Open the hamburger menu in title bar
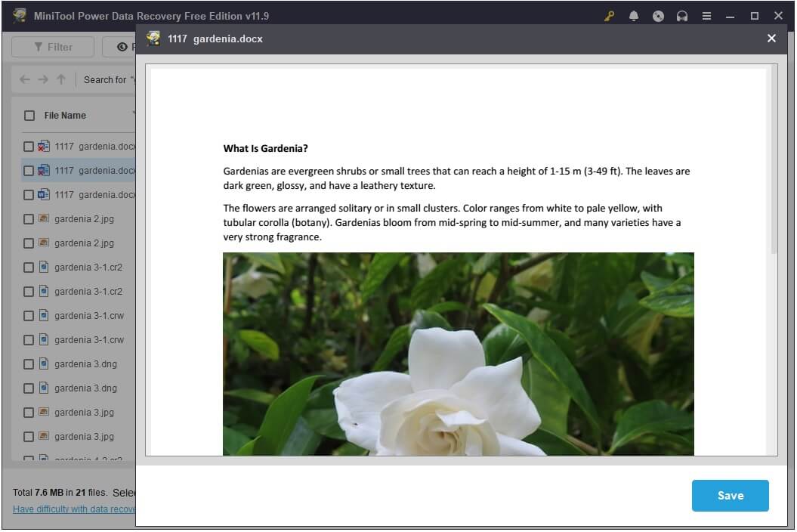The width and height of the screenshot is (797, 532). tap(706, 16)
